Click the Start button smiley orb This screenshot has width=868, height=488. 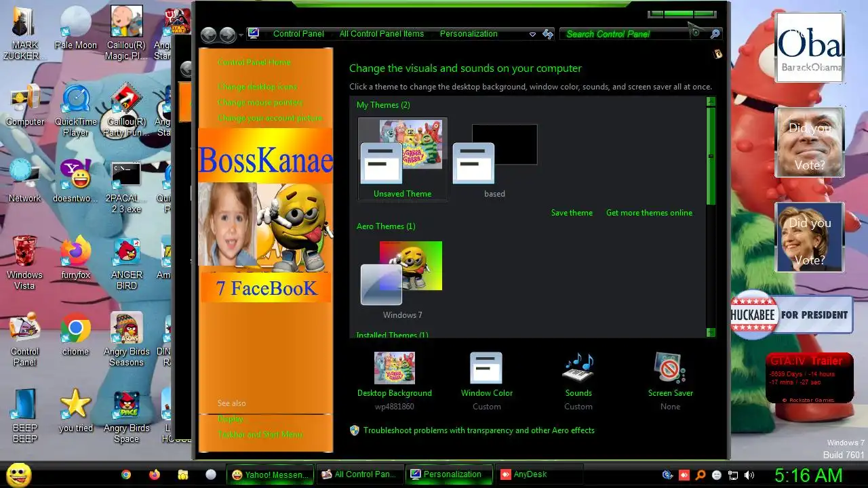[x=18, y=474]
